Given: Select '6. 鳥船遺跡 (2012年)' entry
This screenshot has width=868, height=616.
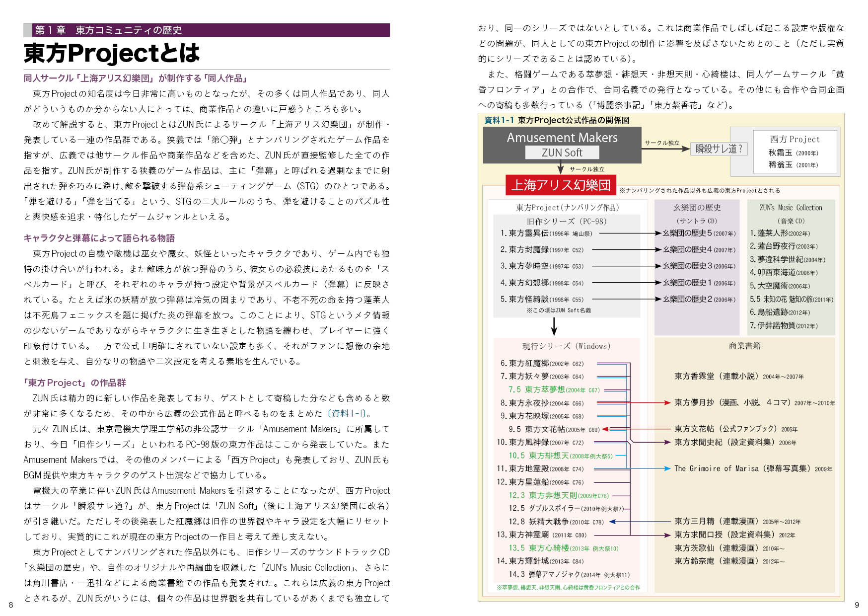Looking at the screenshot, I should (780, 312).
